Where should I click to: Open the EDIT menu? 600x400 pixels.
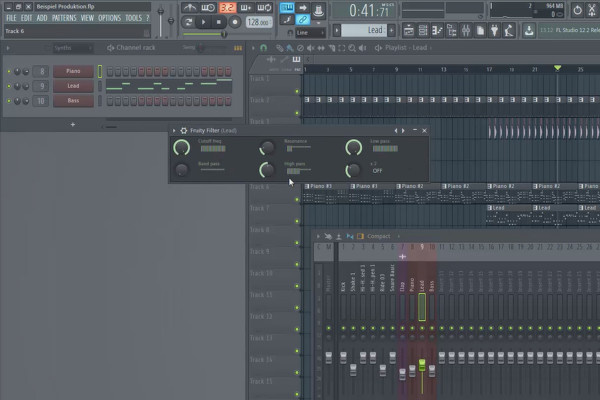26,18
